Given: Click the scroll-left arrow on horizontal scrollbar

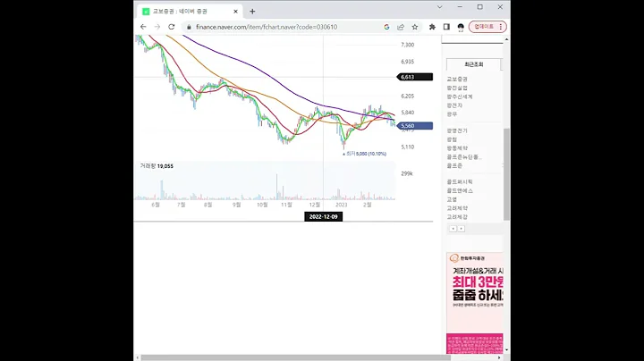Looking at the screenshot, I should point(137,357).
